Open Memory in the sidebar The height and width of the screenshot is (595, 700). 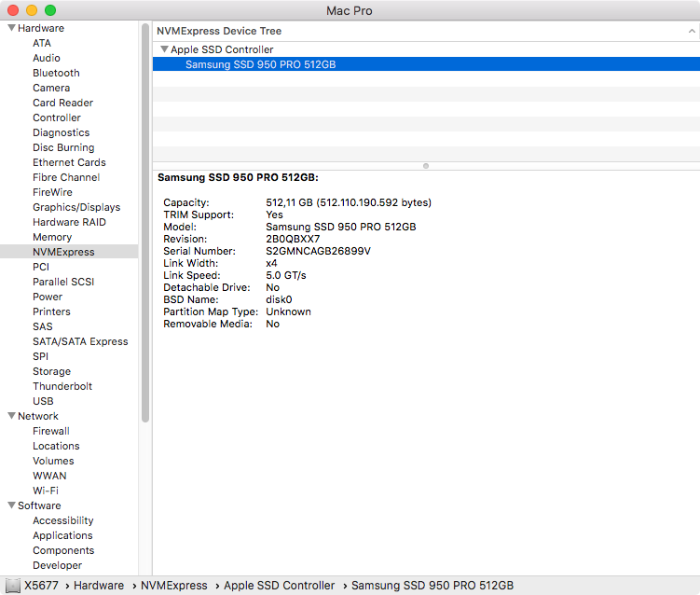coord(52,237)
